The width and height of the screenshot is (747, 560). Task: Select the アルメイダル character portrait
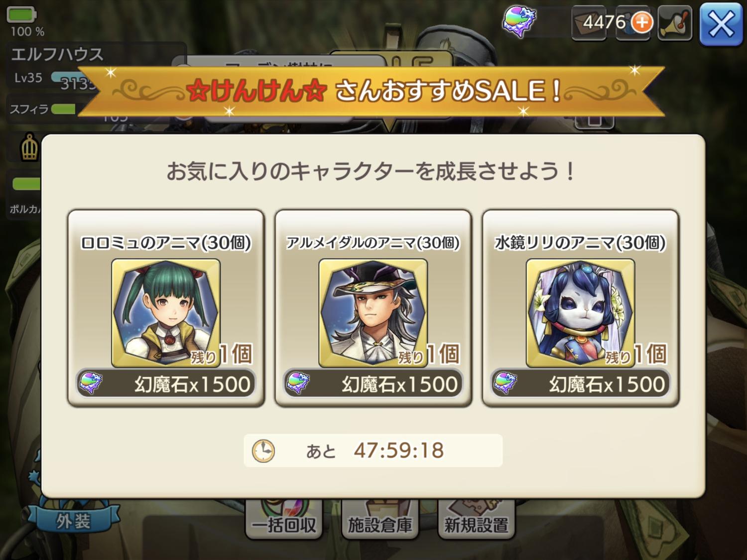(373, 313)
